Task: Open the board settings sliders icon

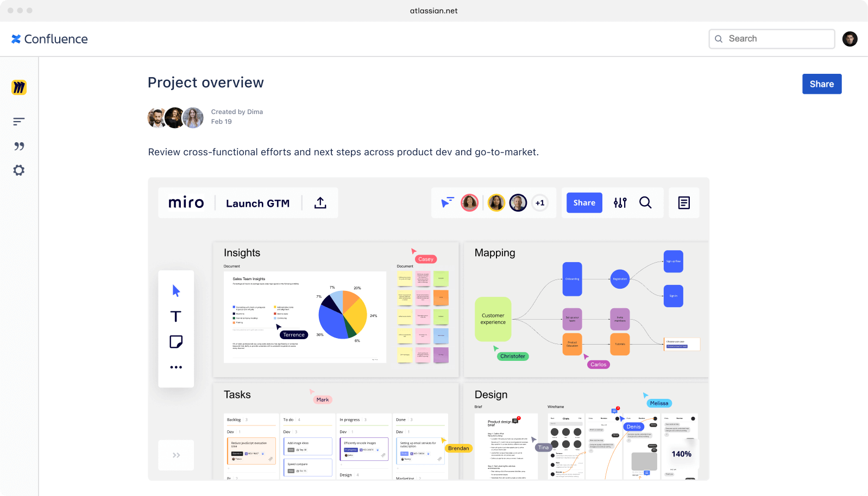Action: (620, 203)
